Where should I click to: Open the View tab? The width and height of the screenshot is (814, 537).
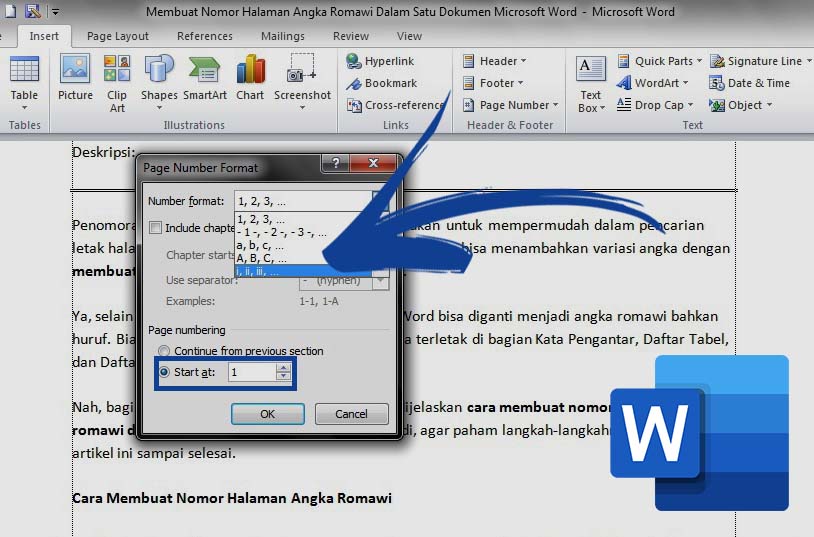(x=410, y=36)
